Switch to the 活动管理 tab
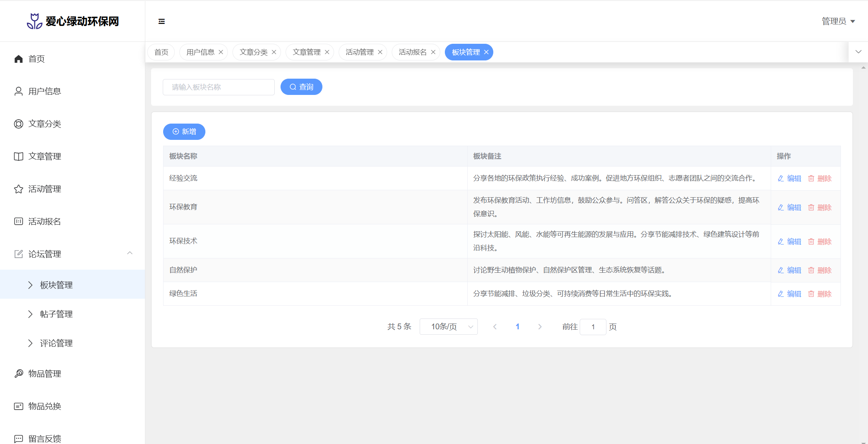 point(359,52)
